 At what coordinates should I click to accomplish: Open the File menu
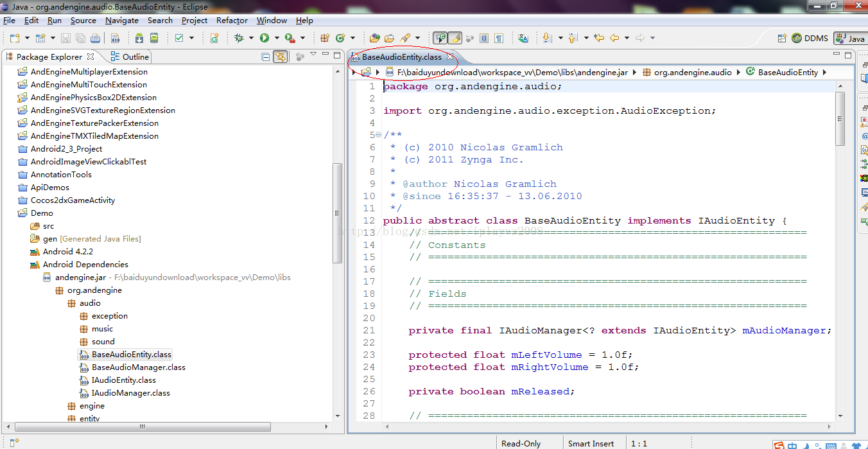point(9,20)
